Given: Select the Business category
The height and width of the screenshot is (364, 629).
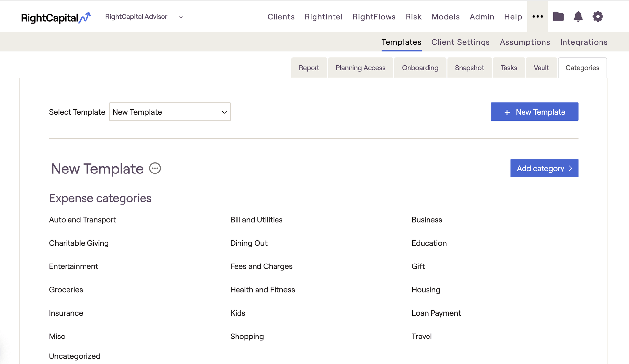Looking at the screenshot, I should (427, 220).
